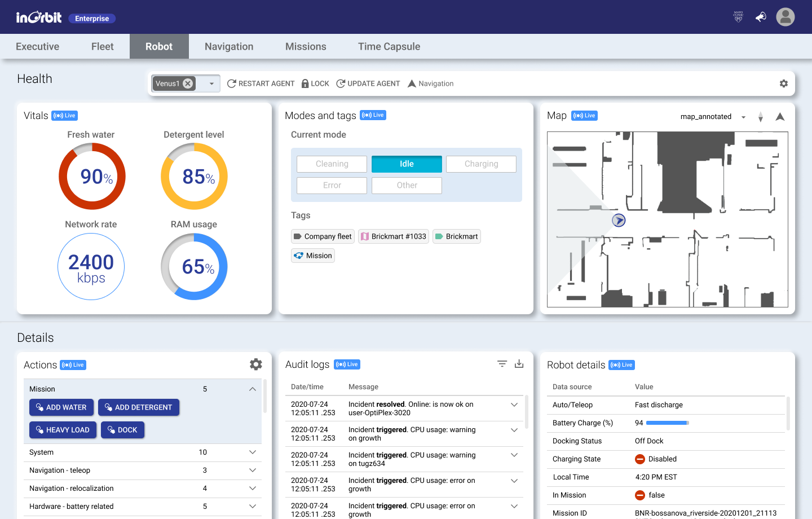
Task: Toggle the Charging mode option
Action: 481,164
